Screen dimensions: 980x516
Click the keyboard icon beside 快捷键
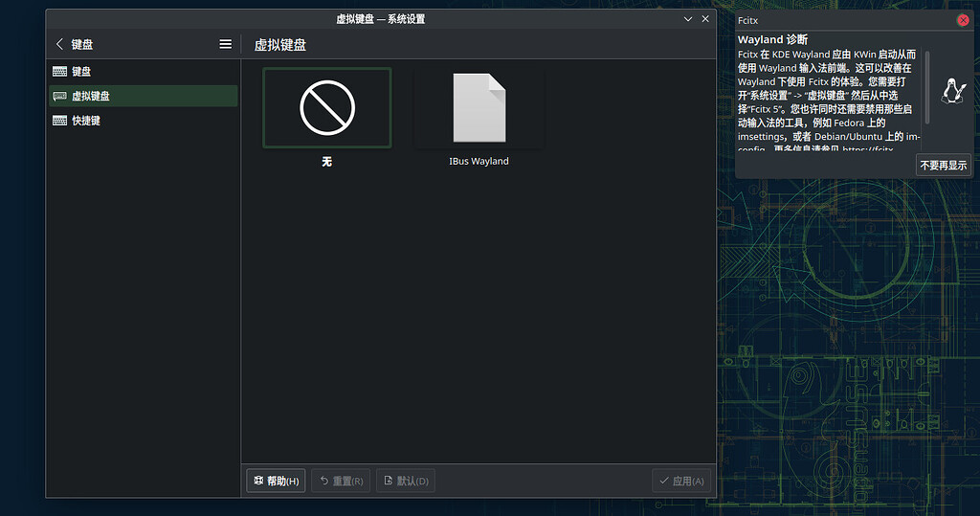click(x=60, y=121)
